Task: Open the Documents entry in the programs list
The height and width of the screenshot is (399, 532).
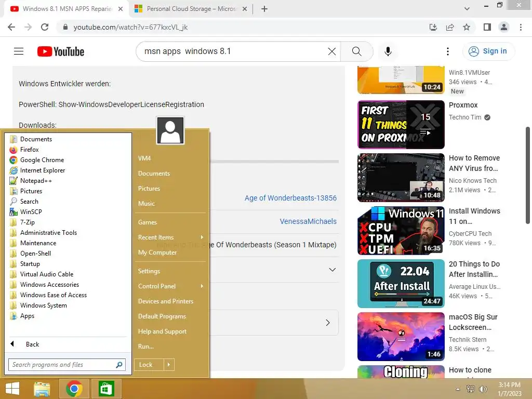Action: (x=36, y=139)
